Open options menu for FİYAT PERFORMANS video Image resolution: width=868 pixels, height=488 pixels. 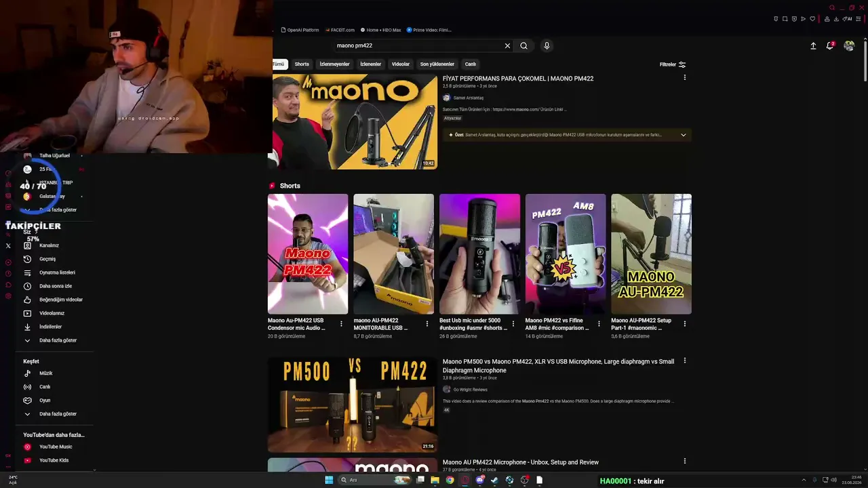pos(684,78)
